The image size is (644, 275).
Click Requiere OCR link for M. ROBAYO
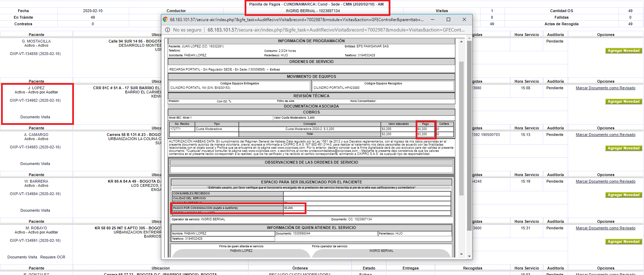click(53, 257)
